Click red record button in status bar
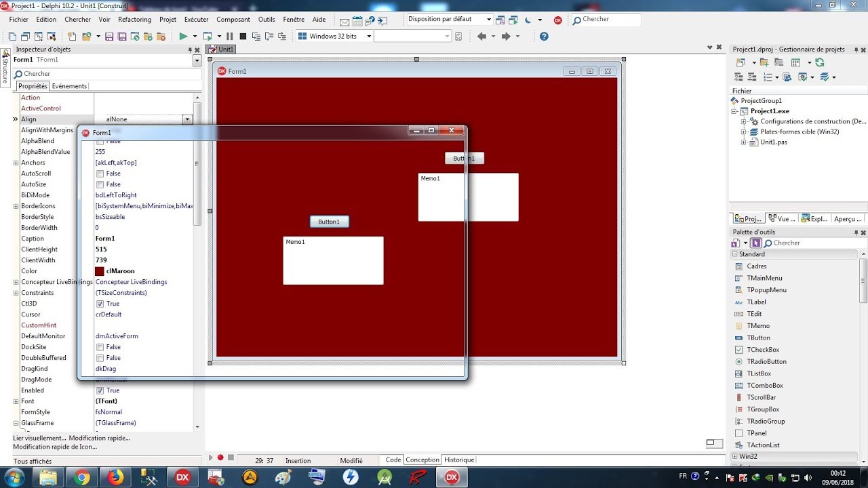 pos(220,458)
